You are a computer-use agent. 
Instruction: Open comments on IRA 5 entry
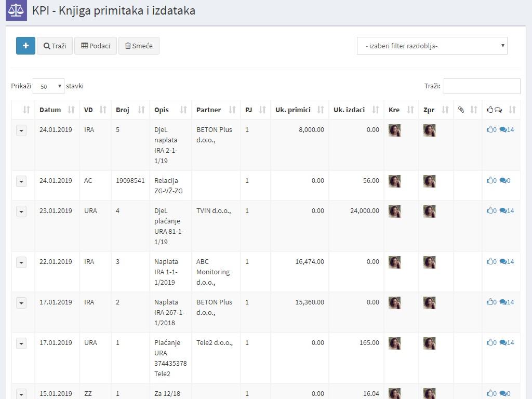(x=507, y=129)
